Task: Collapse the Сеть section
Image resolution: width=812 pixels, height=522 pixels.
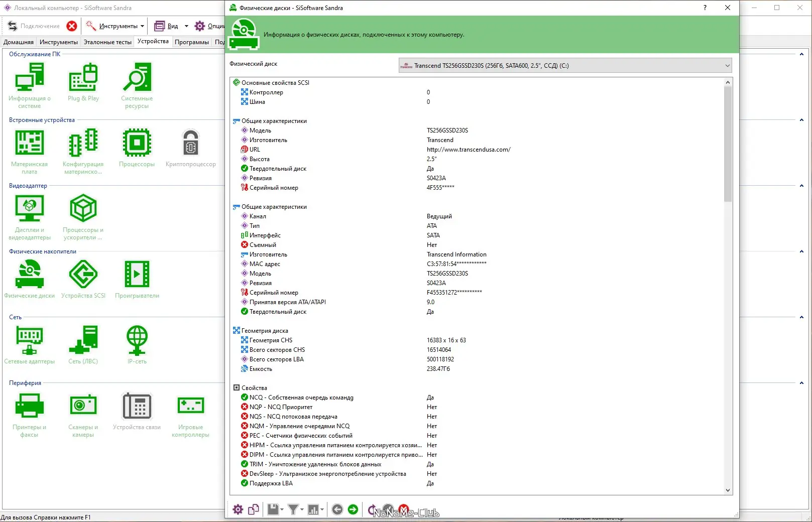Action: click(801, 317)
